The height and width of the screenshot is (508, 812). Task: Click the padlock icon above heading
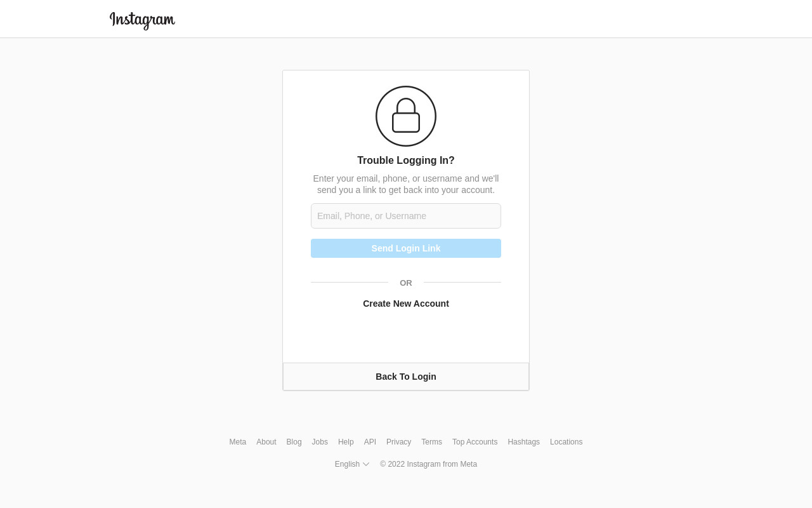[406, 116]
